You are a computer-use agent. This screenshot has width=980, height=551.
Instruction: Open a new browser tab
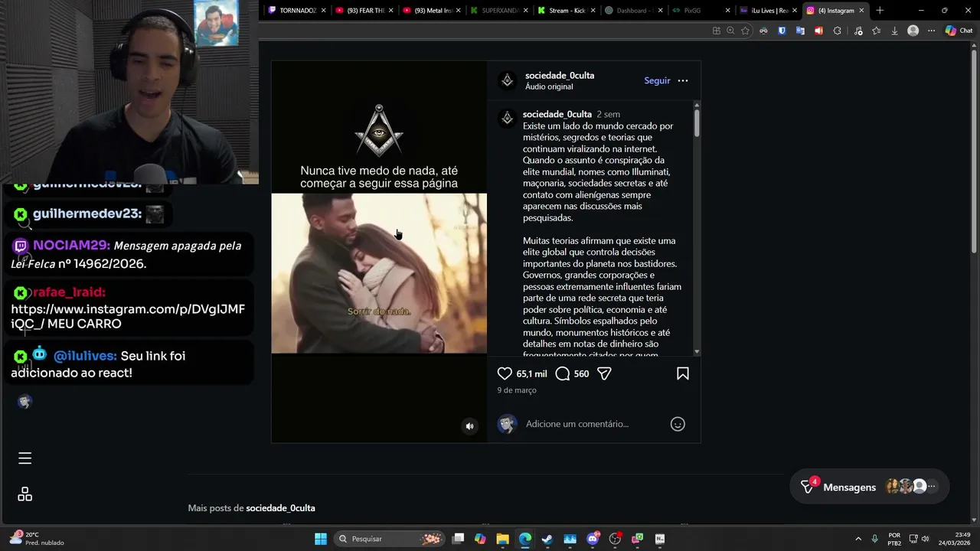click(880, 11)
